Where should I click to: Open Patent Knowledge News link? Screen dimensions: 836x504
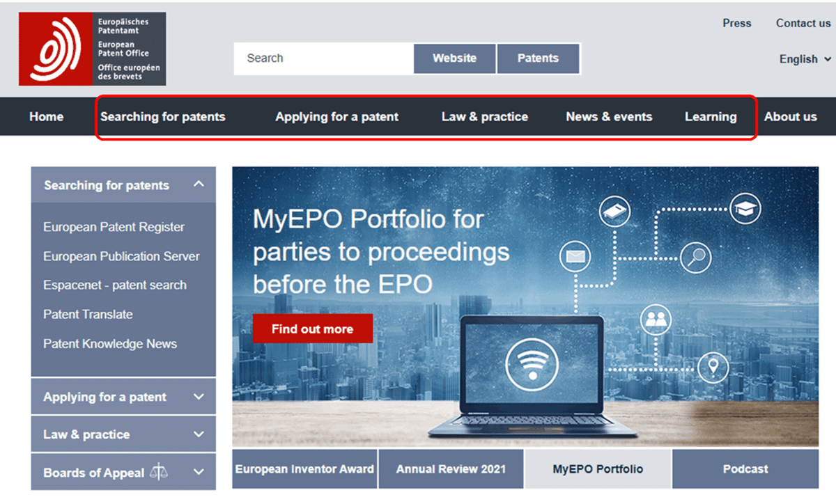110,343
